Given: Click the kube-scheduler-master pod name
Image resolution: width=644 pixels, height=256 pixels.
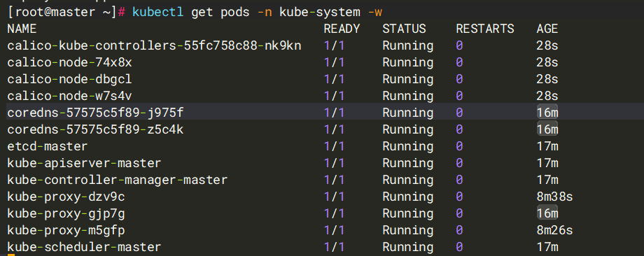Looking at the screenshot, I should tap(84, 248).
